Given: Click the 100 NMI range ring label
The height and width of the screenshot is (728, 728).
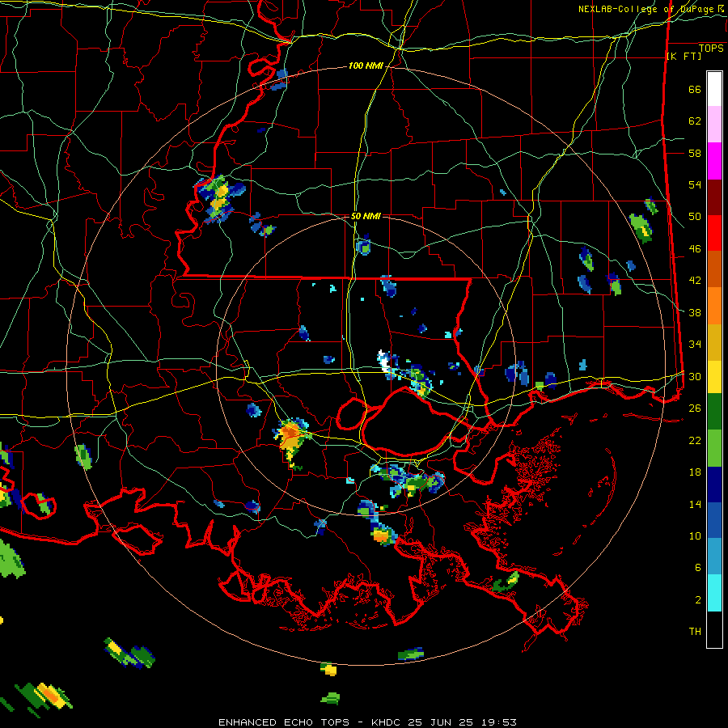Looking at the screenshot, I should [366, 66].
